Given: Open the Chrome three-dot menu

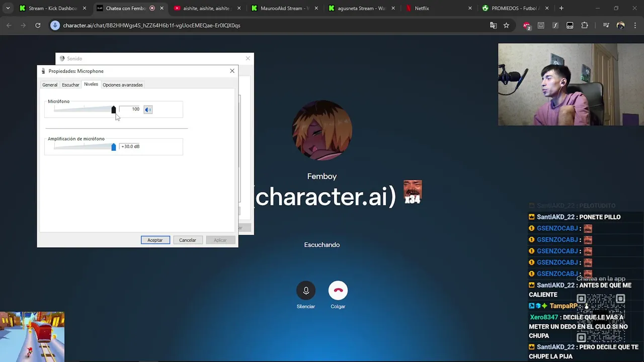Looking at the screenshot, I should (x=634, y=25).
